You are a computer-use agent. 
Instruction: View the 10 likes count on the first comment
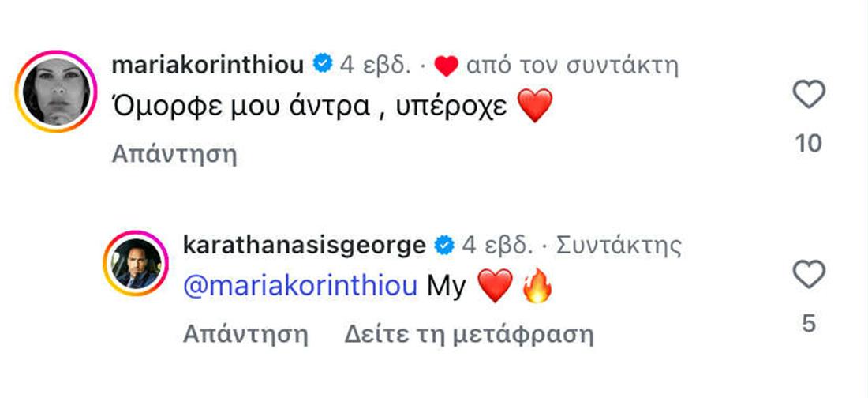pyautogui.click(x=808, y=144)
